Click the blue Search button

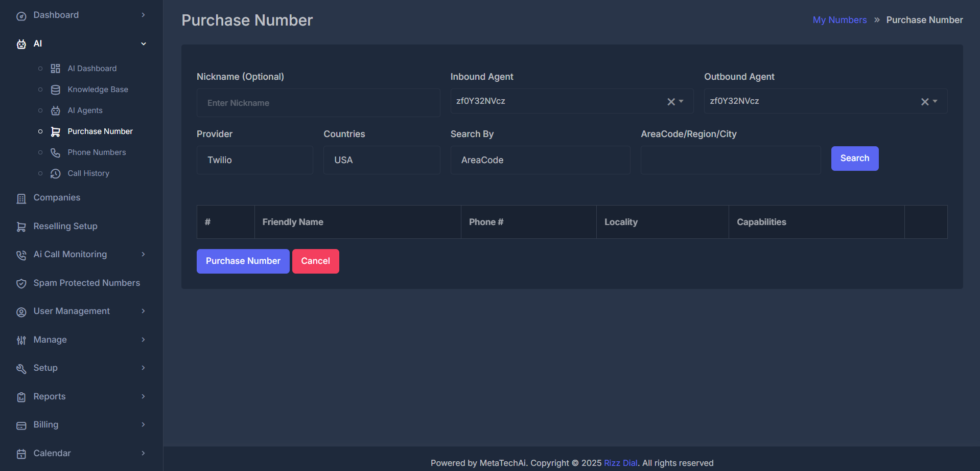tap(854, 159)
